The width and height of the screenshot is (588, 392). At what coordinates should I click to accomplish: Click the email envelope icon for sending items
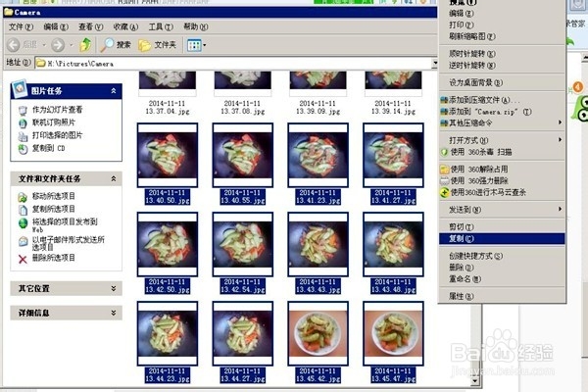(x=23, y=241)
